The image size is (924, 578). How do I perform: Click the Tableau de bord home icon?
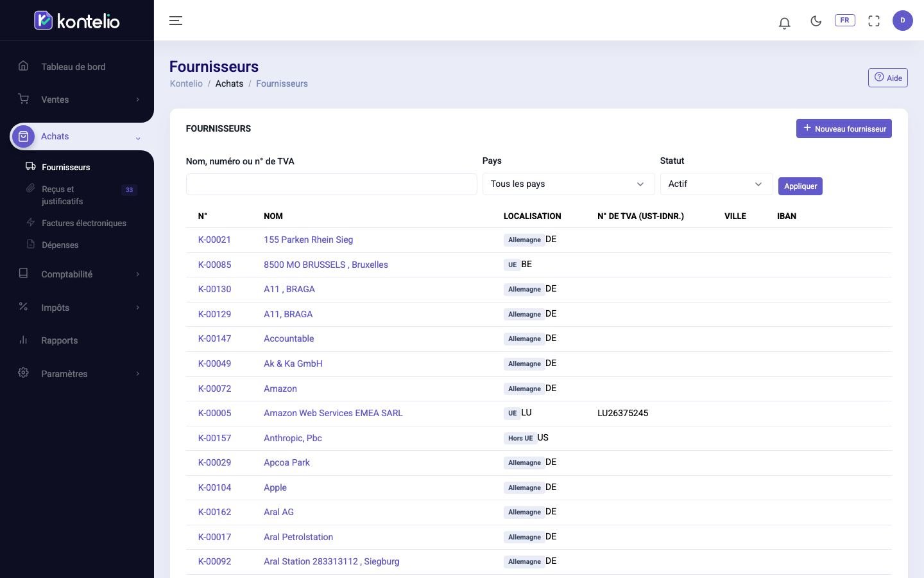pos(23,66)
